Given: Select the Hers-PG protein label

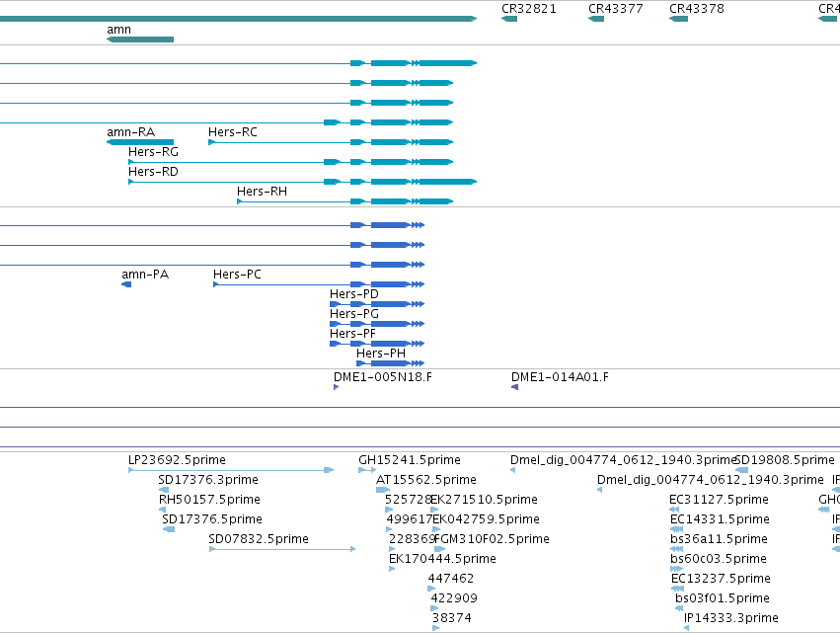Looking at the screenshot, I should [x=354, y=314].
